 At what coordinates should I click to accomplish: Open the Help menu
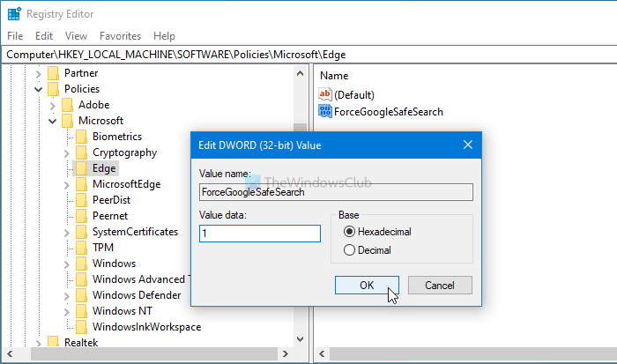coord(164,36)
